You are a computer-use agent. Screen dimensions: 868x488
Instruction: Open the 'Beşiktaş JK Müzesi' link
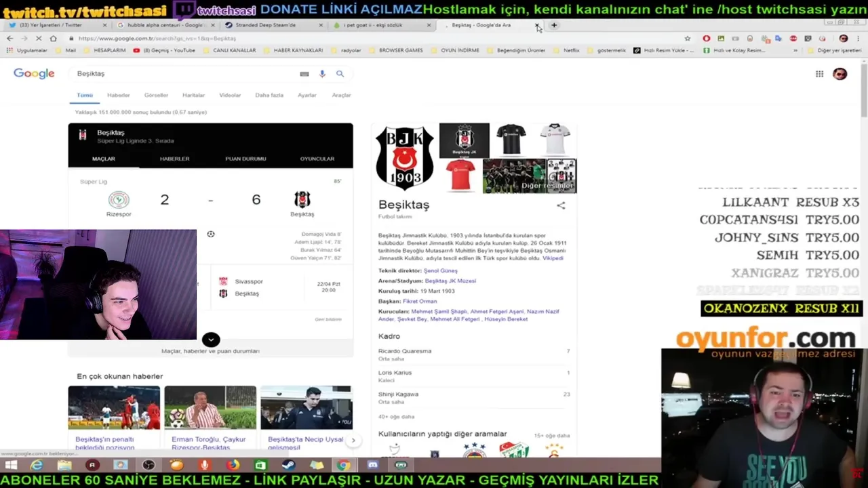(x=450, y=281)
